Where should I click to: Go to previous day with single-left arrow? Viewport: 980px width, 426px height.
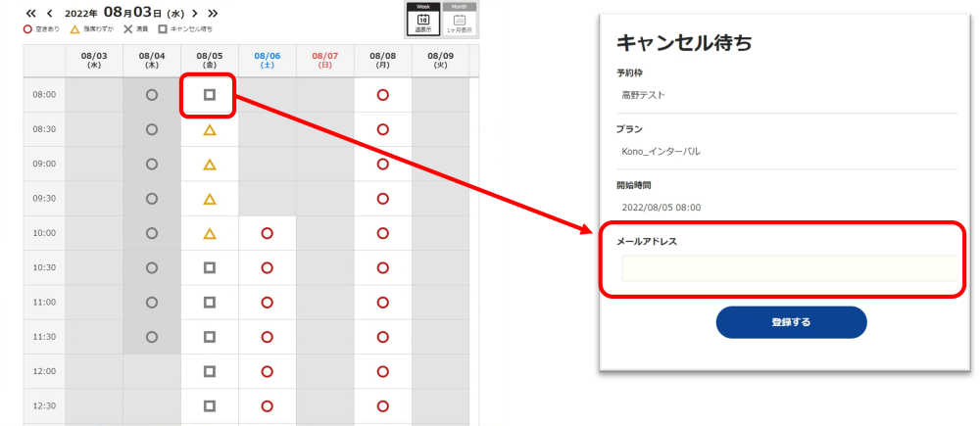(x=49, y=13)
